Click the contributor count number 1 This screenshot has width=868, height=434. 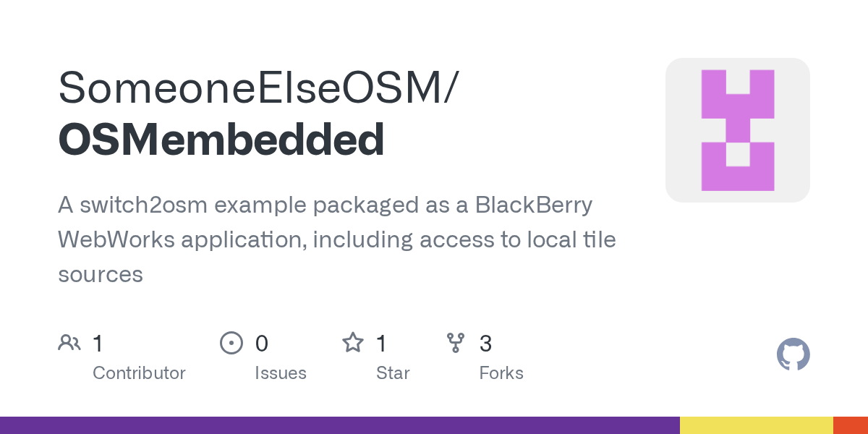tap(98, 344)
